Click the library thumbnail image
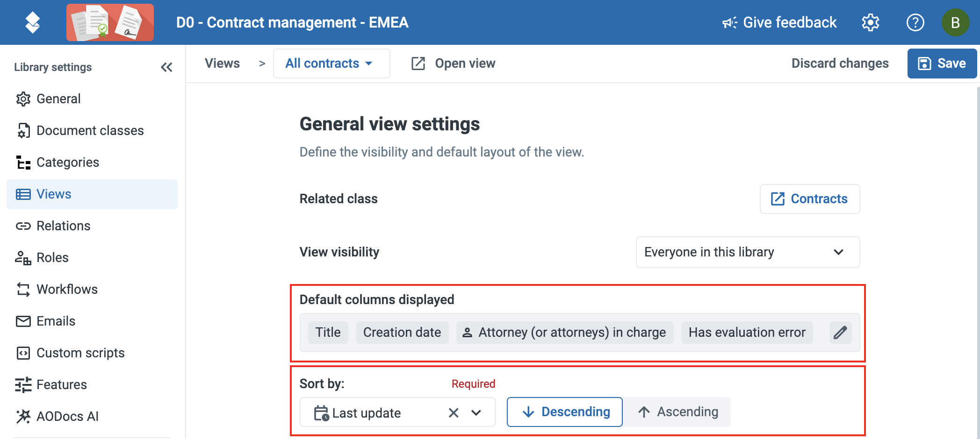This screenshot has height=440, width=980. click(110, 22)
